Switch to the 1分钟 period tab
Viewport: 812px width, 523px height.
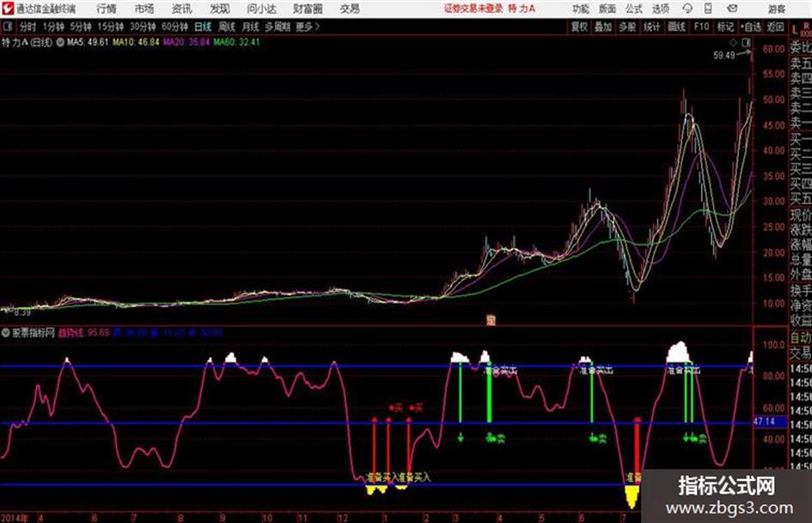coord(53,27)
